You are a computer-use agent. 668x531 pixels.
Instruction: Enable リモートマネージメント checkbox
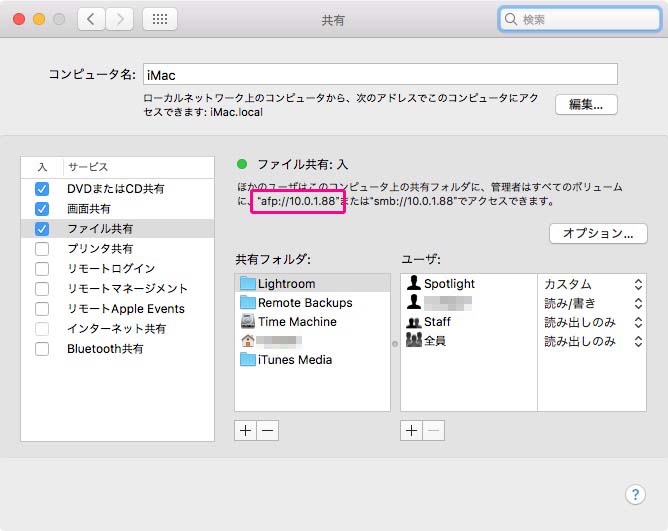(x=42, y=289)
